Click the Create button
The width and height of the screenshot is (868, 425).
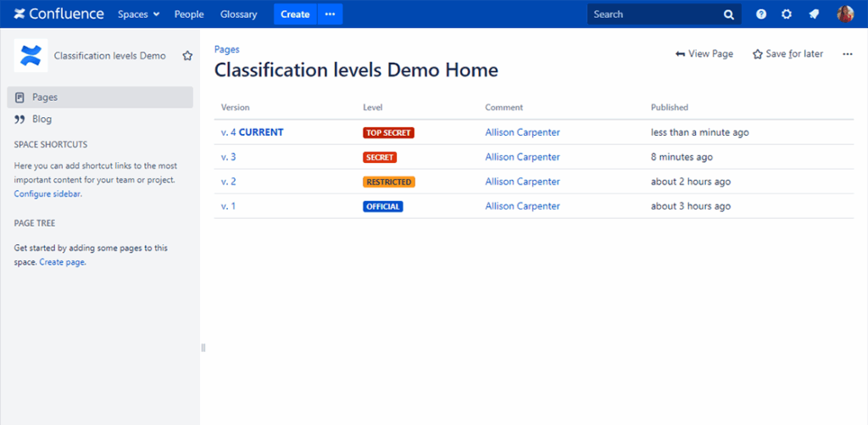click(x=295, y=14)
